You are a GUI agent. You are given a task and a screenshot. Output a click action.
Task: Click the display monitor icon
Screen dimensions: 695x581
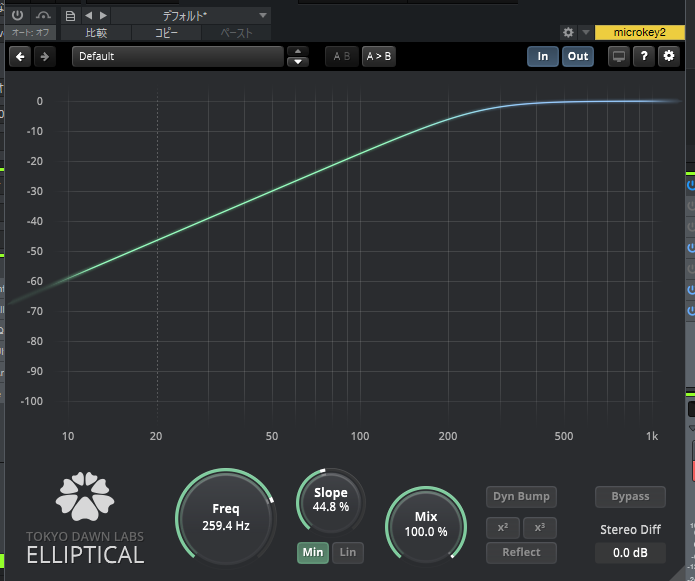click(619, 57)
